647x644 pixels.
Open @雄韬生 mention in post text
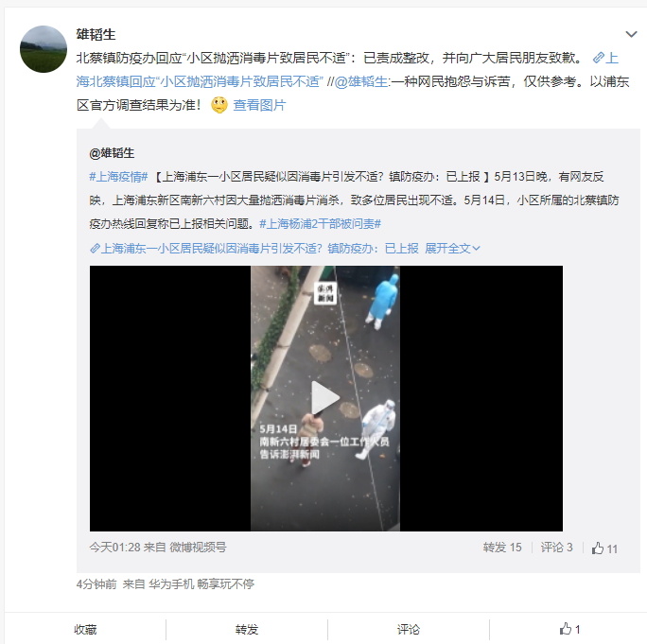361,81
